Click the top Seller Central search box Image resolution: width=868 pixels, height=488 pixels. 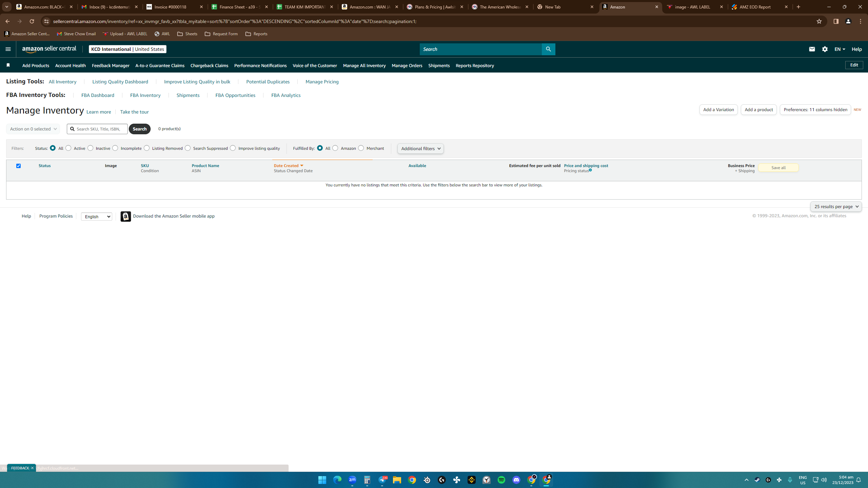481,49
